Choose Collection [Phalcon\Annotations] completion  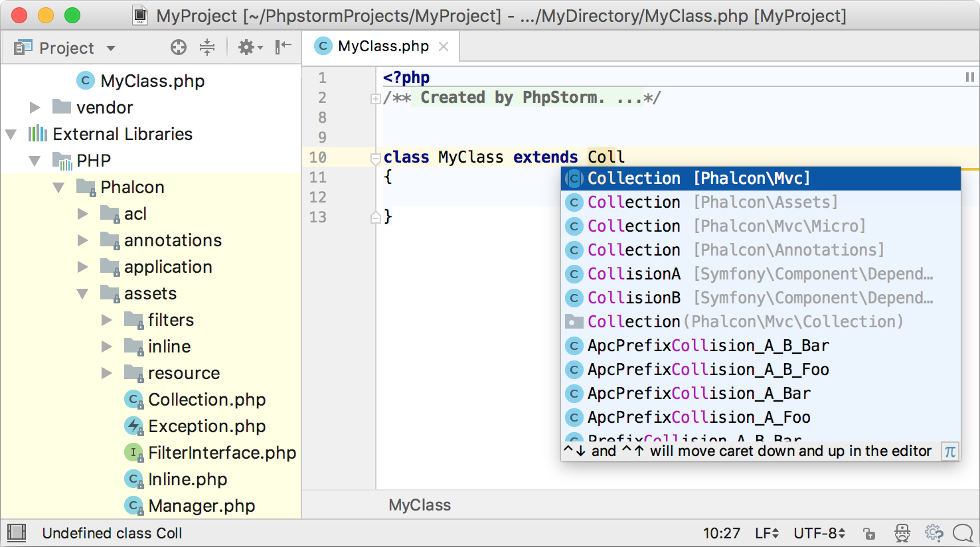coord(761,250)
